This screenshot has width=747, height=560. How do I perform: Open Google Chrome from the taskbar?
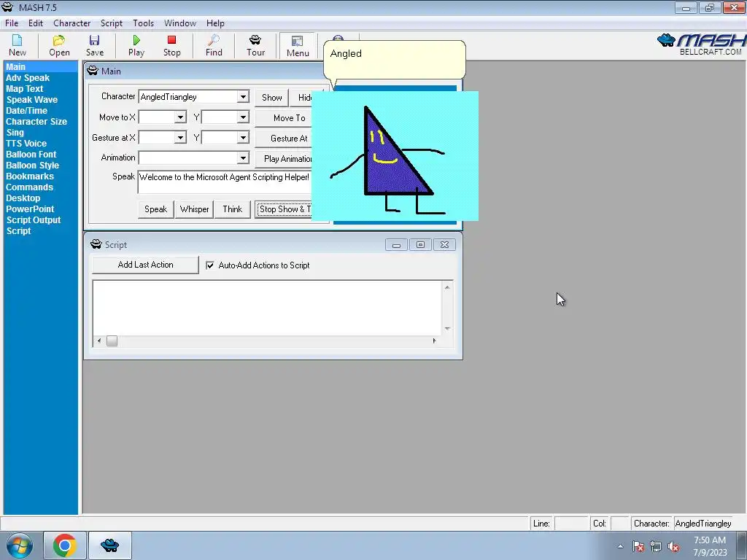[65, 545]
